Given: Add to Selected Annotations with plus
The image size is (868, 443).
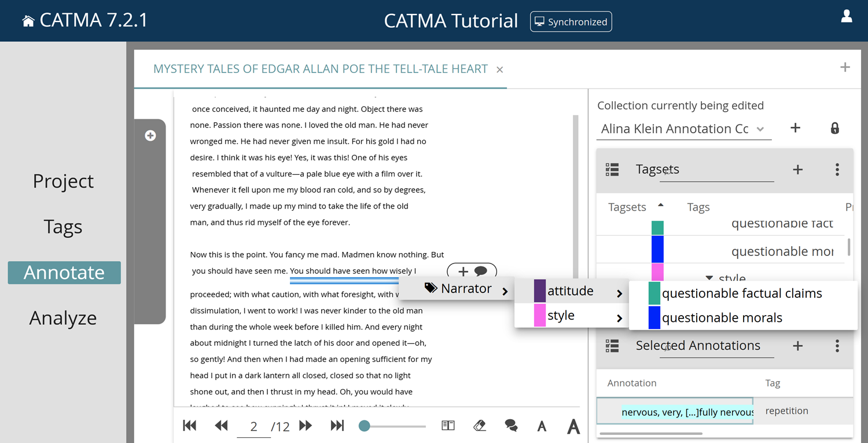Looking at the screenshot, I should coord(797,346).
